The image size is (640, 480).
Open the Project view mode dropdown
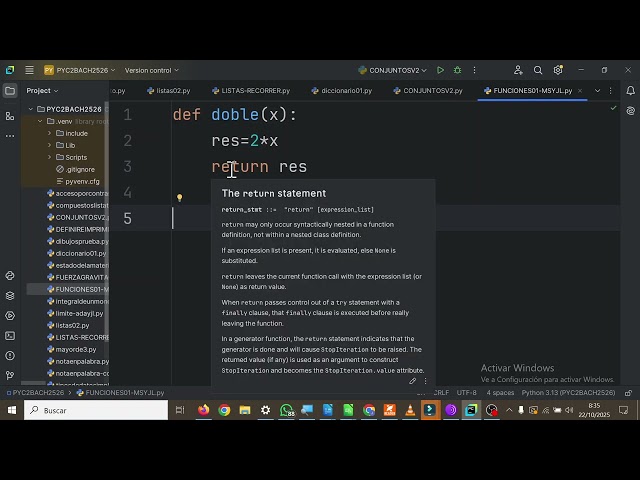(42, 91)
